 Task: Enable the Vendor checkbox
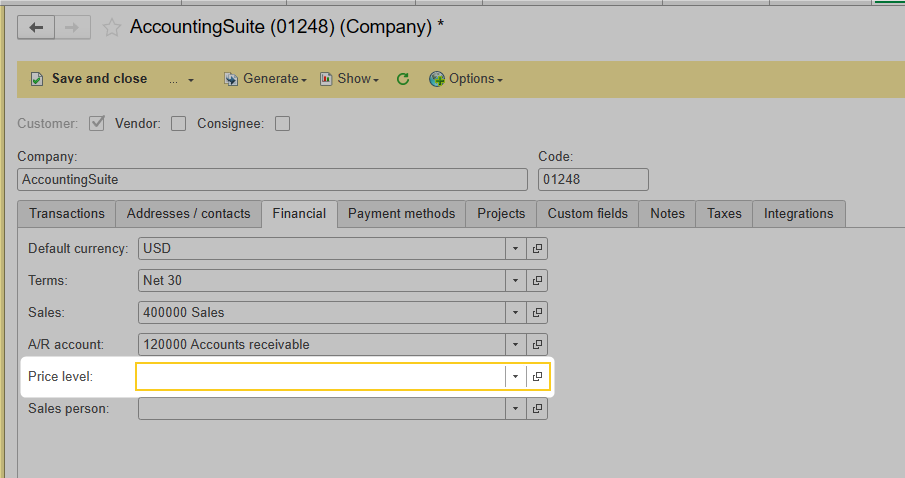178,124
